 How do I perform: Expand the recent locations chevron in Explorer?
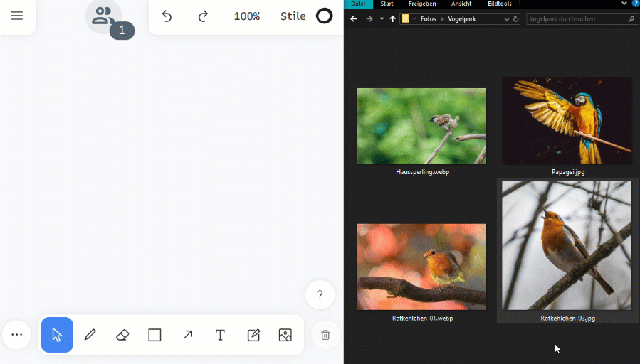pyautogui.click(x=382, y=18)
